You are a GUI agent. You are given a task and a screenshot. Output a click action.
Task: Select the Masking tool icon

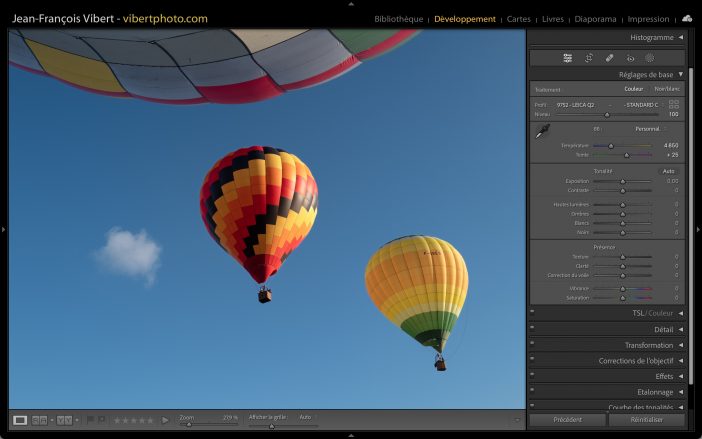click(x=649, y=58)
